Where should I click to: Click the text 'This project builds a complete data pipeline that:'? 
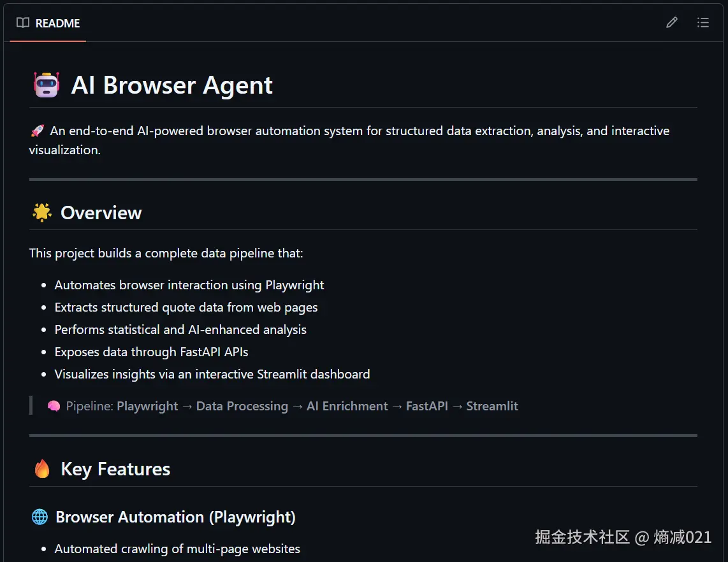click(166, 254)
